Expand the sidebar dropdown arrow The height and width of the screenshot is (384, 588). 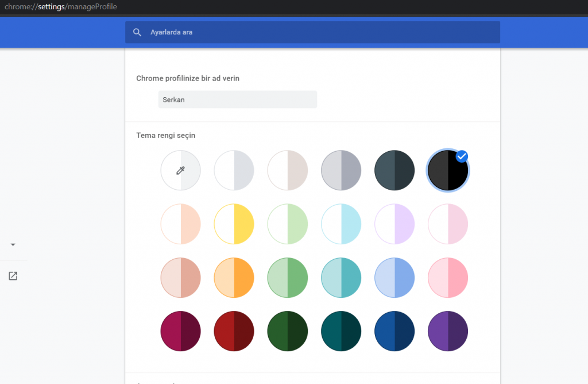click(x=13, y=245)
